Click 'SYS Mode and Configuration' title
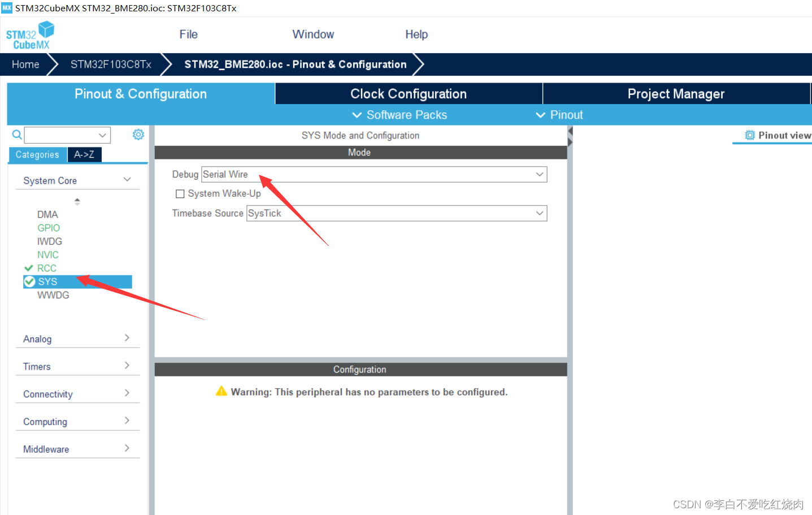 [x=361, y=136]
